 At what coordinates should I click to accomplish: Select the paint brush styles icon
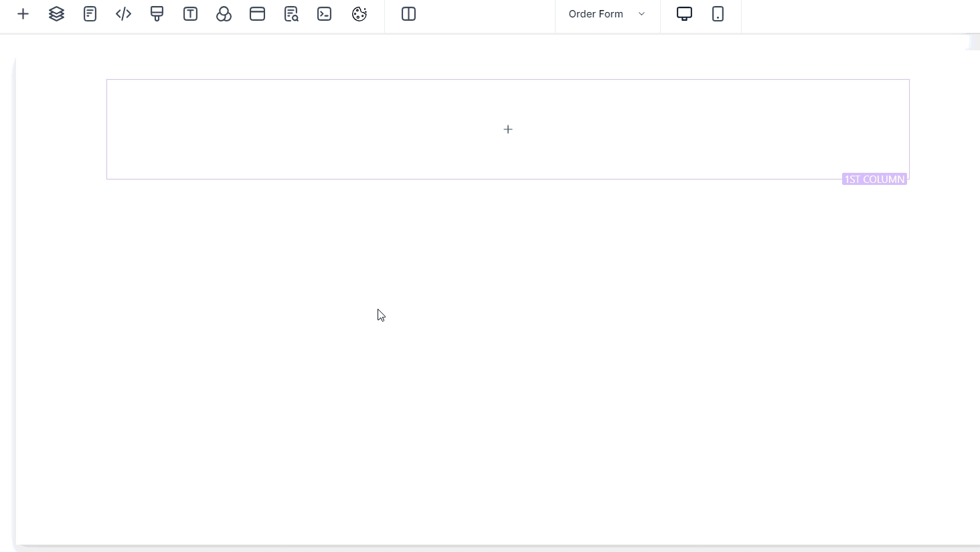[157, 14]
